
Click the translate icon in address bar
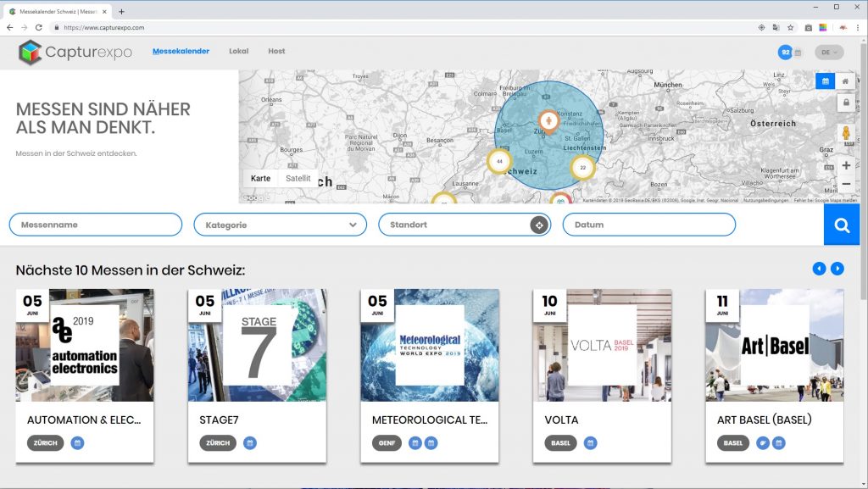click(x=776, y=27)
